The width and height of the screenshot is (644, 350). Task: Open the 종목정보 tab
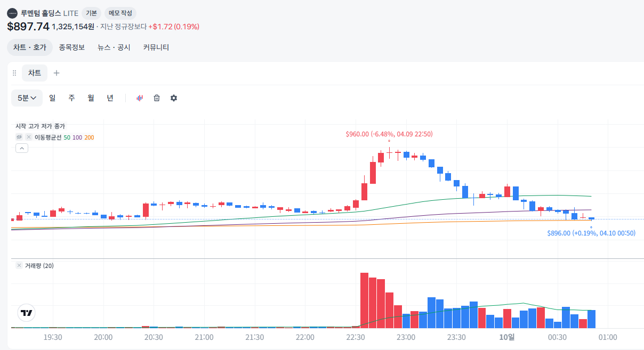72,47
